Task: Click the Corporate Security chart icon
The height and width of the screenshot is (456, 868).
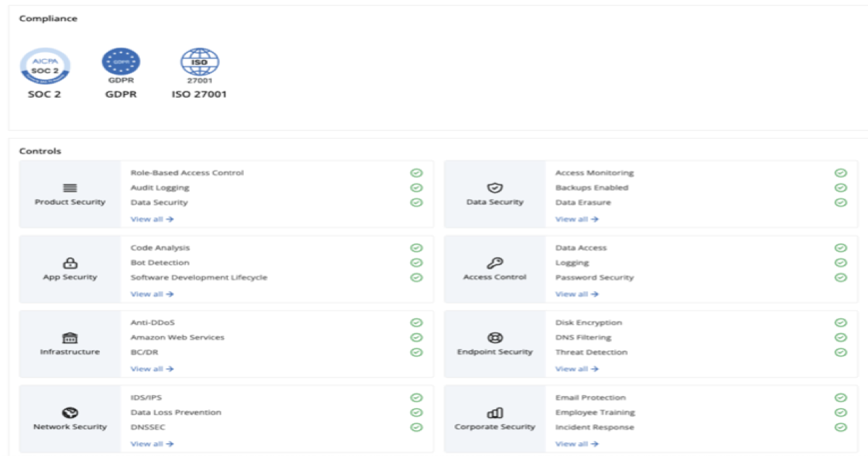Action: (x=495, y=413)
